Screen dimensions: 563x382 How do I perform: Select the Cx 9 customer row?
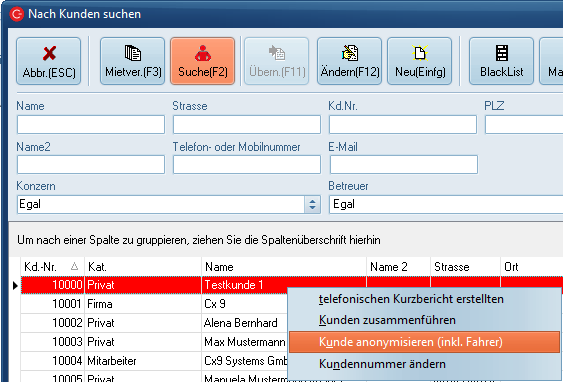215,304
